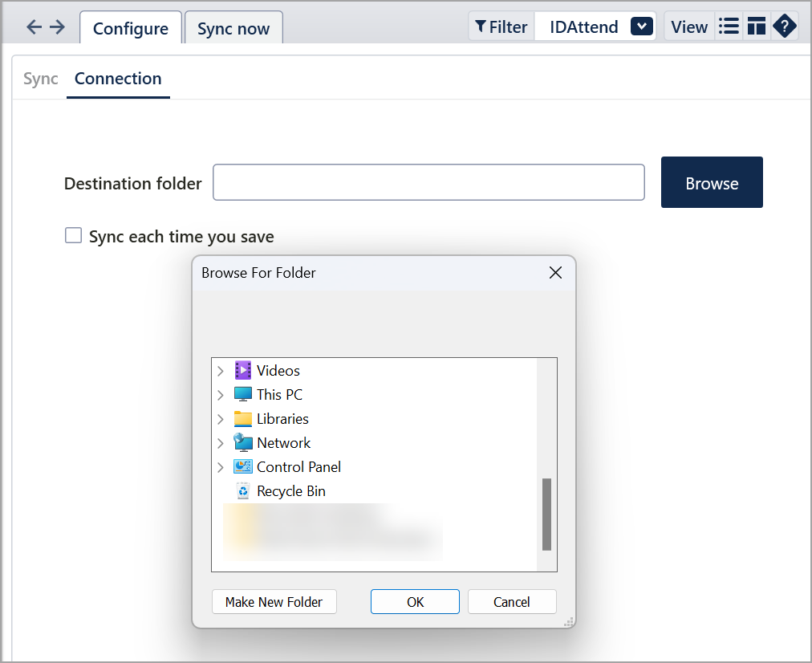Click Make New Folder button
The image size is (812, 663).
point(274,602)
